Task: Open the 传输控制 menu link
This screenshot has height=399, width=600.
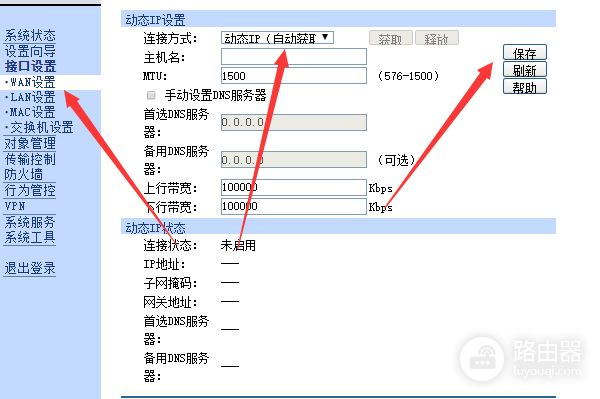Action: tap(30, 159)
